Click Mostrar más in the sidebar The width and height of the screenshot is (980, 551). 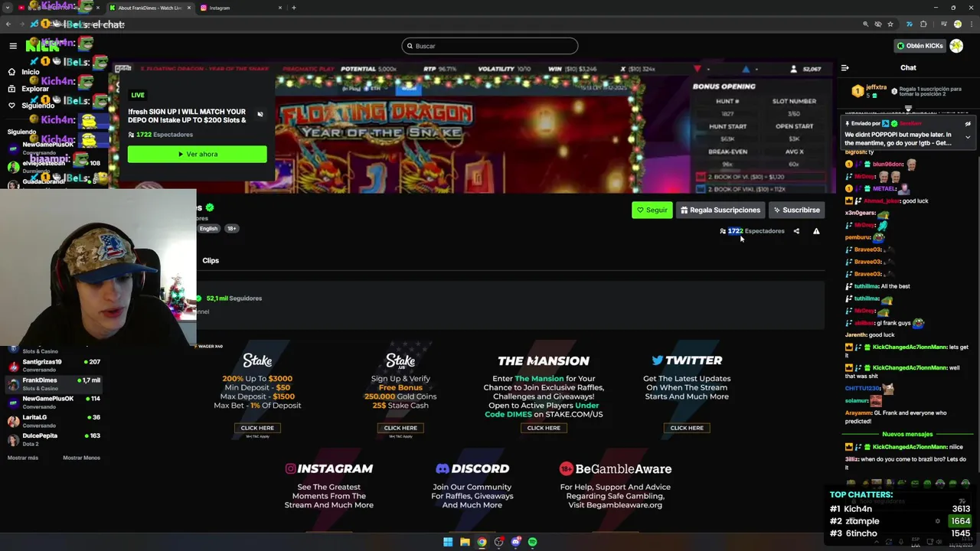point(22,458)
